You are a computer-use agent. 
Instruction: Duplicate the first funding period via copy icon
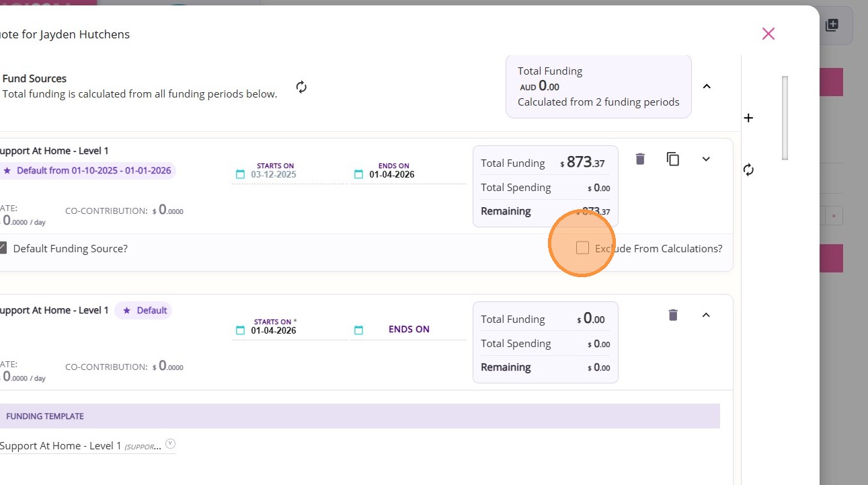tap(673, 159)
